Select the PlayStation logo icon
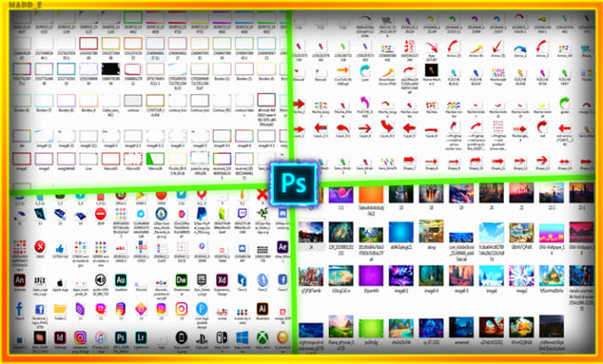603x364 pixels. pos(201,338)
